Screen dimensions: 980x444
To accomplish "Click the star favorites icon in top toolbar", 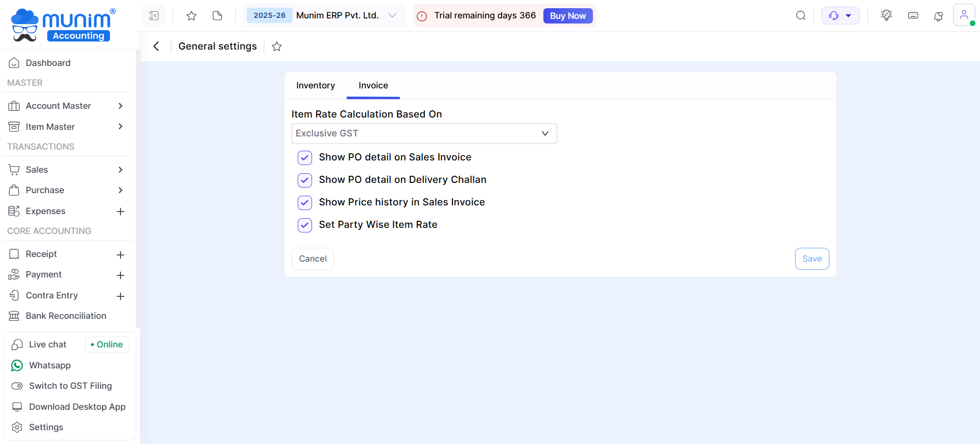I will coord(192,16).
